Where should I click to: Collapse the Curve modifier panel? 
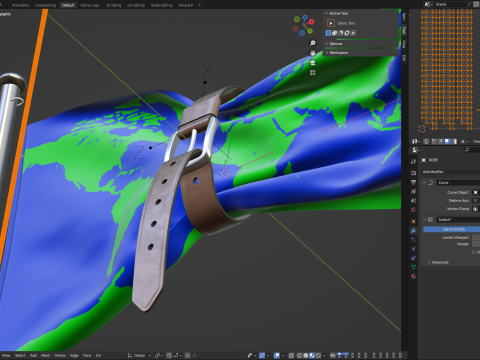pyautogui.click(x=424, y=183)
